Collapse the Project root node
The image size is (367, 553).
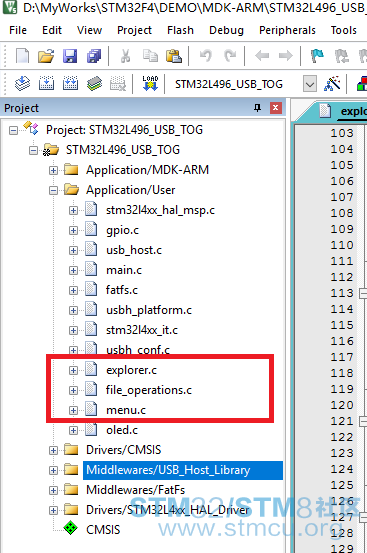(13, 130)
